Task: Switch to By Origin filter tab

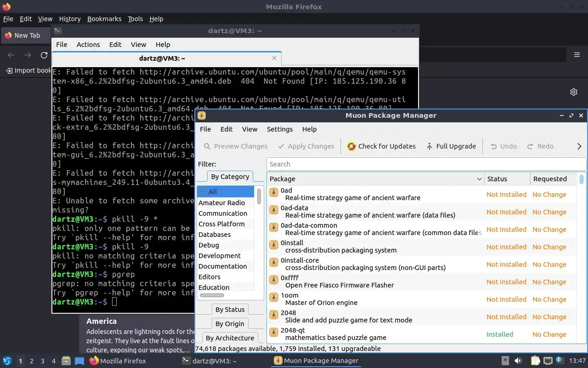Action: [230, 324]
